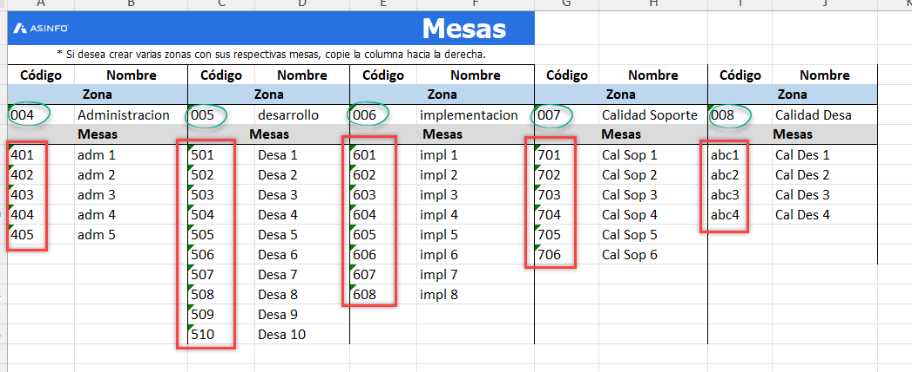The width and height of the screenshot is (912, 372).
Task: Select cell containing Desa 7
Action: pos(302,274)
